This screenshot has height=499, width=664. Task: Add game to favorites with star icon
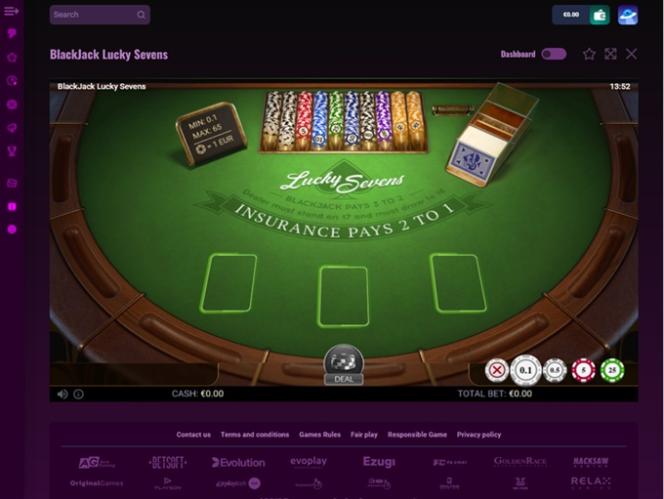[589, 54]
